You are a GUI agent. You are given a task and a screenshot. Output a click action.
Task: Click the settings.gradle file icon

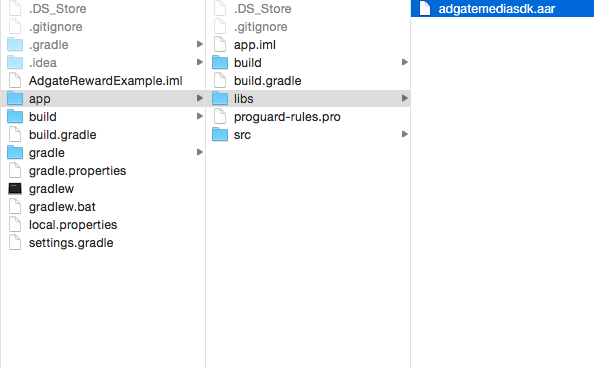click(15, 243)
